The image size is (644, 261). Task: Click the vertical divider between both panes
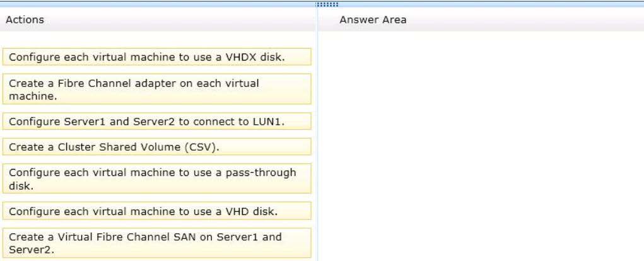click(317, 136)
